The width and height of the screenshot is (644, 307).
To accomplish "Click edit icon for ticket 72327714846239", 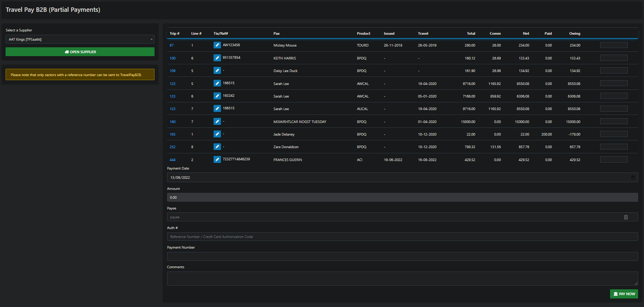I will (x=217, y=160).
